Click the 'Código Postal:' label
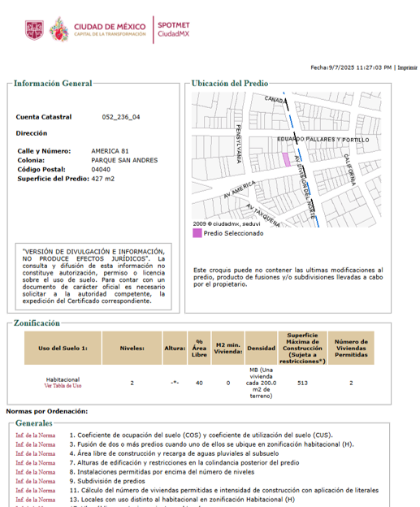The width and height of the screenshot is (420, 507). [41, 170]
